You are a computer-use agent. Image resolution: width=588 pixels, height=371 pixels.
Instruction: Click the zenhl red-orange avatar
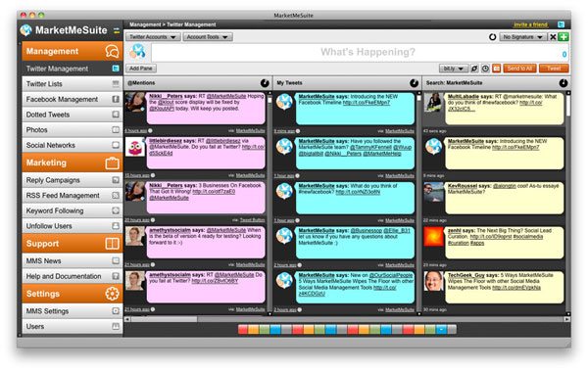[433, 237]
